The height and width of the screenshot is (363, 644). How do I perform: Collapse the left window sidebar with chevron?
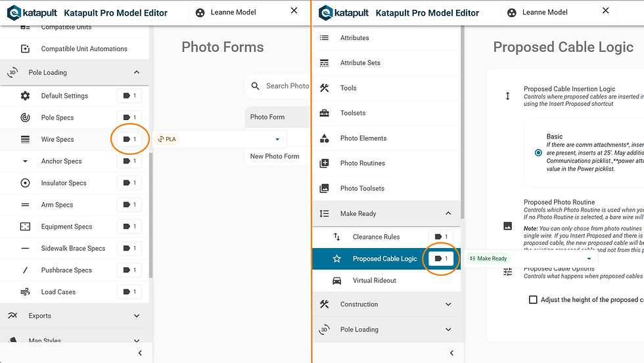(x=140, y=352)
